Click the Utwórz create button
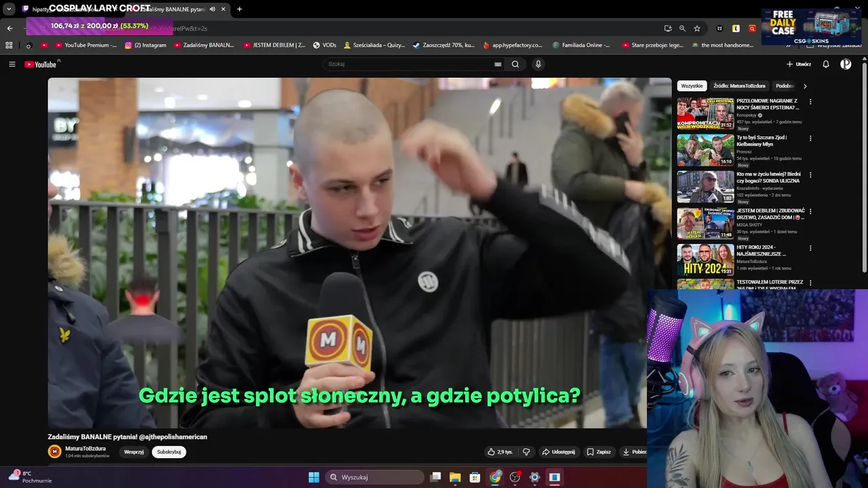Image resolution: width=868 pixels, height=488 pixels. tap(799, 64)
